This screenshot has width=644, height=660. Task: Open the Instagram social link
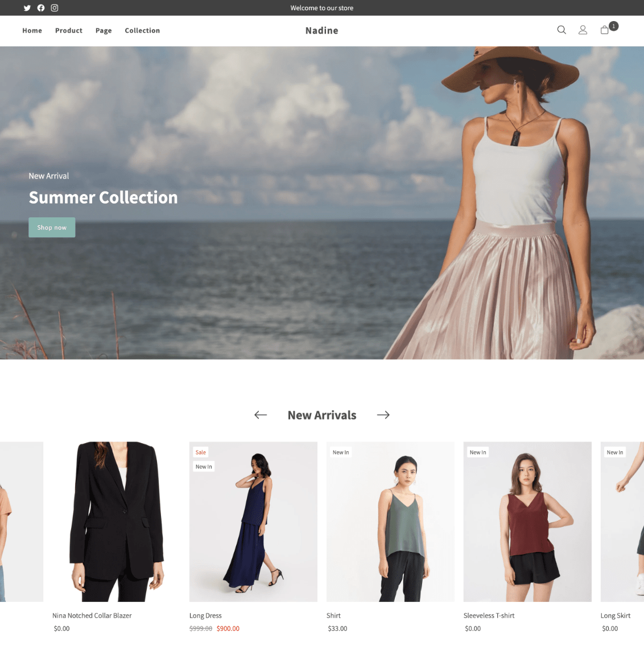pos(55,8)
